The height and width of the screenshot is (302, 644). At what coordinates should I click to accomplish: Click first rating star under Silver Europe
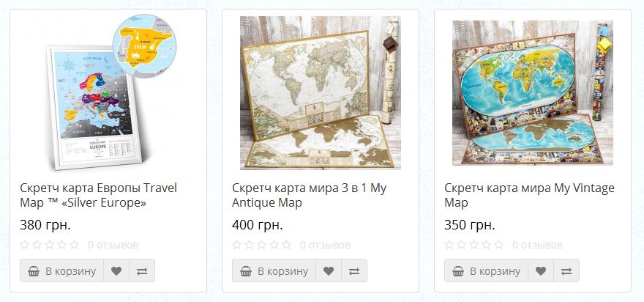[25, 245]
